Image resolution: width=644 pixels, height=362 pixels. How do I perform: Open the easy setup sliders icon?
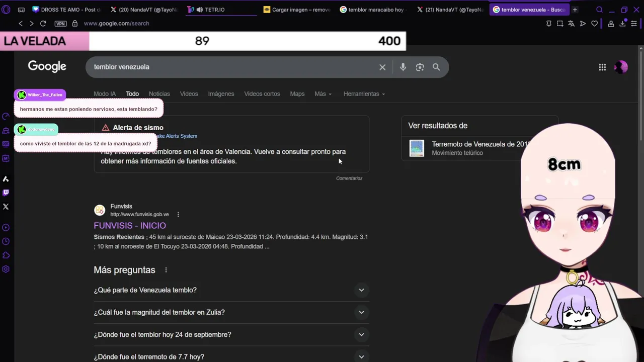(634, 24)
